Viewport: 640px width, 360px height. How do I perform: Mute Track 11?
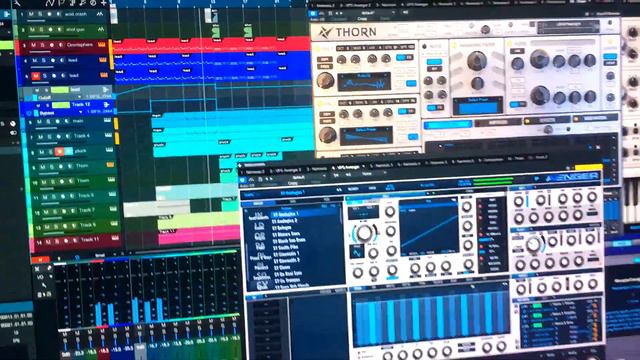(x=48, y=241)
